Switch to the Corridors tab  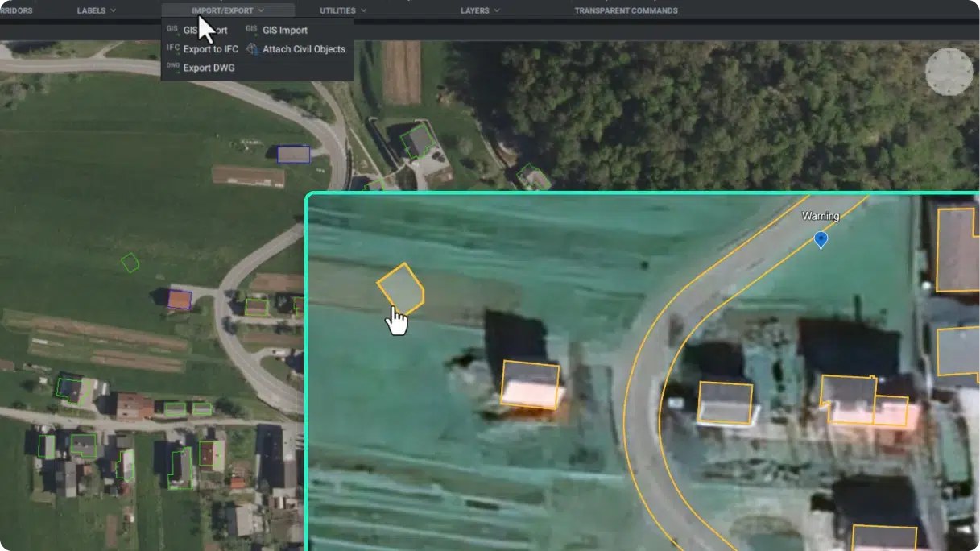coord(16,10)
